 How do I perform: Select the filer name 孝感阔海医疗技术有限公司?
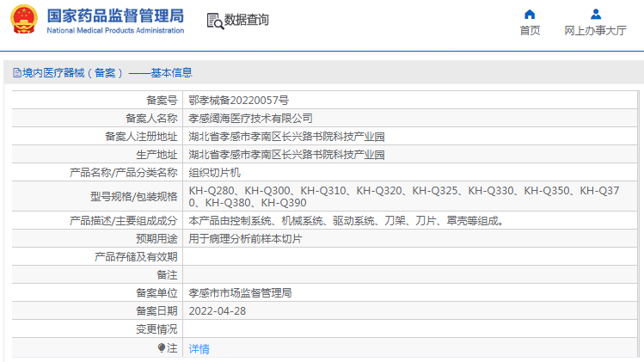250,118
